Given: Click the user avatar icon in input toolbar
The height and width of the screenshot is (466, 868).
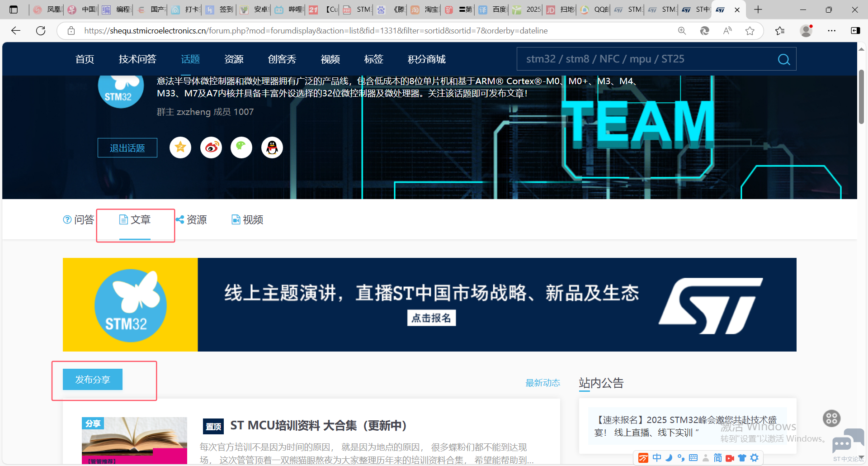Looking at the screenshot, I should (705, 458).
